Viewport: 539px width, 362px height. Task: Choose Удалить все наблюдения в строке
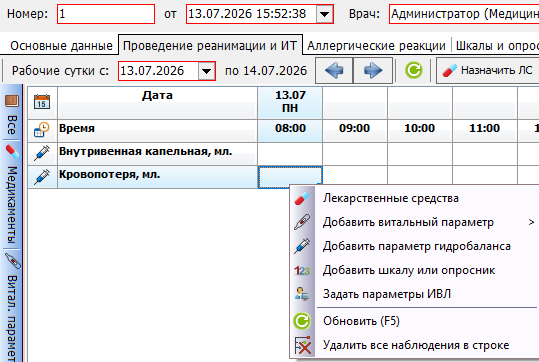(415, 345)
